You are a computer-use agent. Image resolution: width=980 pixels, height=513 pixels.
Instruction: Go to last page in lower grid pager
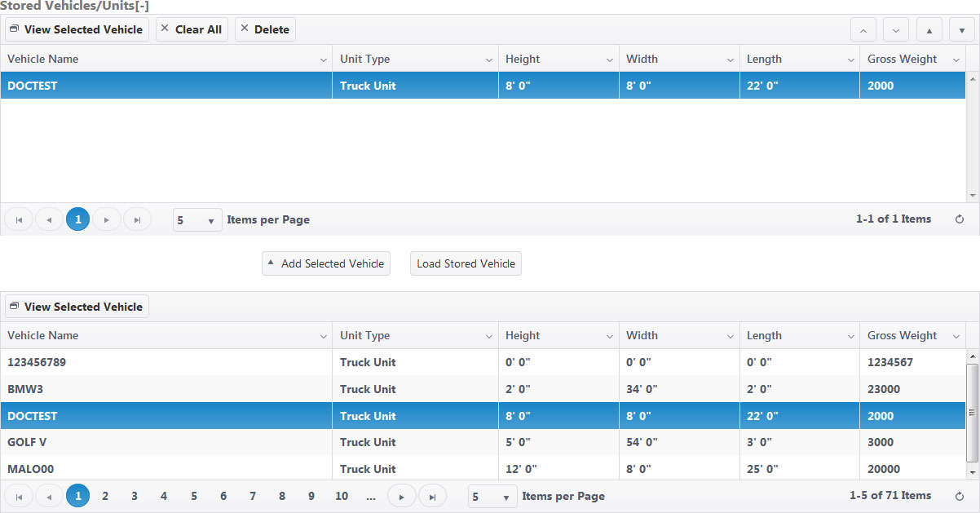432,496
